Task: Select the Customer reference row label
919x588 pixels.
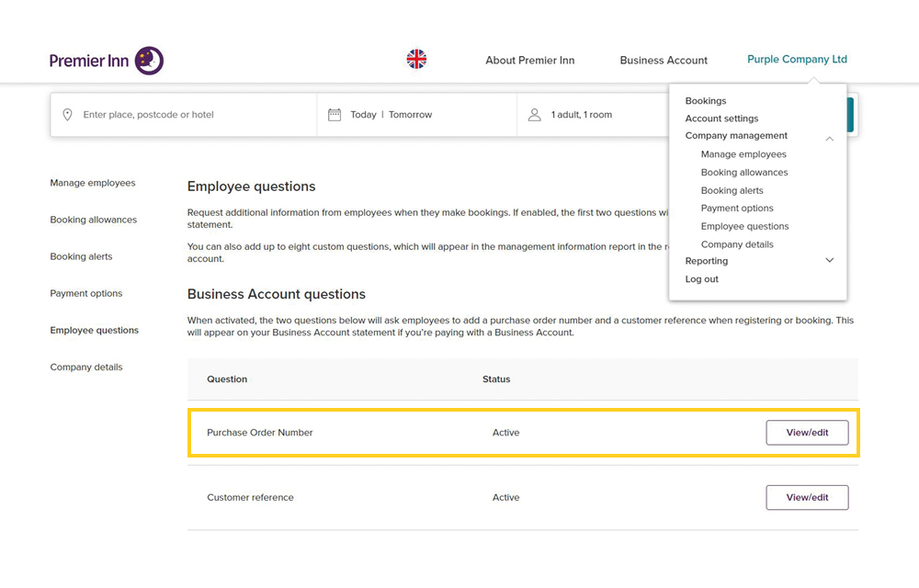Action: click(x=250, y=497)
